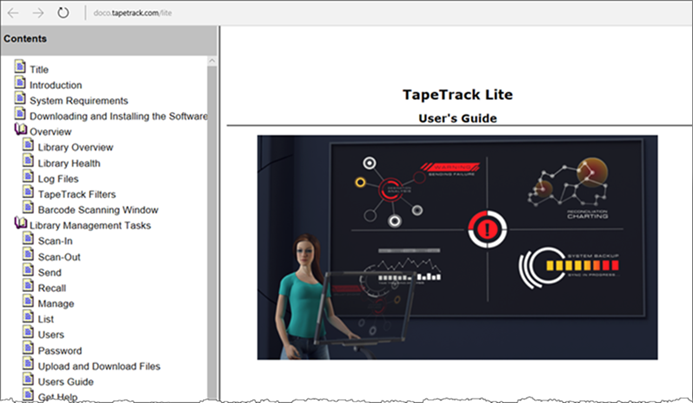Open the page icon beside System Requirements
The width and height of the screenshot is (693, 403).
coord(20,98)
